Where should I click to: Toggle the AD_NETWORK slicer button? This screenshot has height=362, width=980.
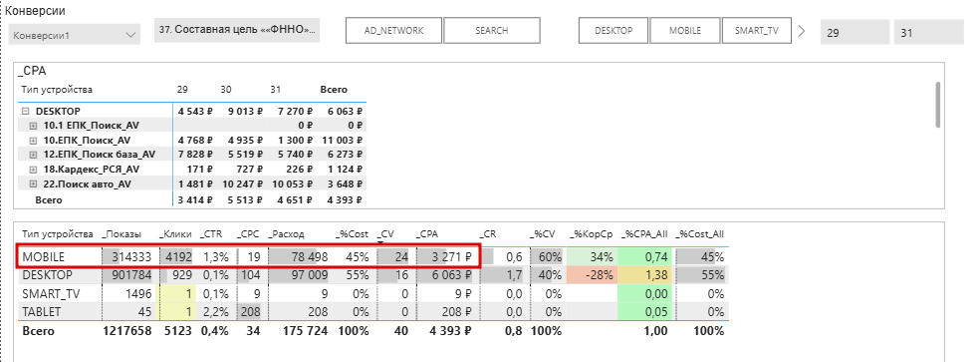[393, 30]
